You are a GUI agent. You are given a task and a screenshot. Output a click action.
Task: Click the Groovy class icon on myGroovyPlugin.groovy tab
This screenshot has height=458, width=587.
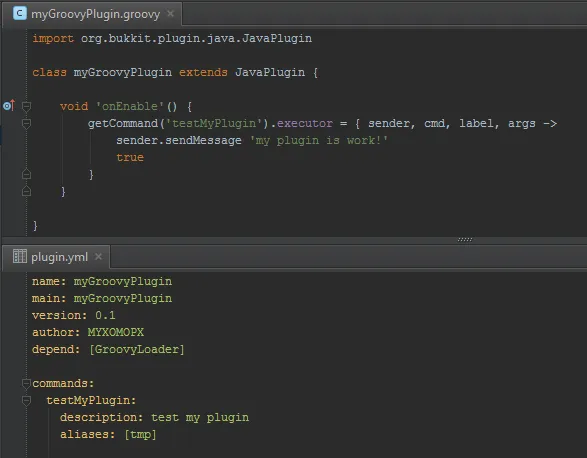click(19, 13)
